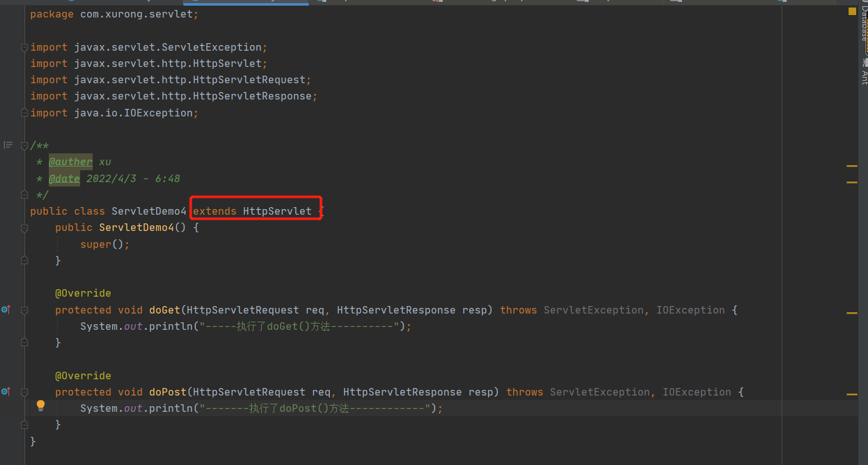This screenshot has height=465, width=868.
Task: Click HttpServlet in the extends clause
Action: point(277,211)
